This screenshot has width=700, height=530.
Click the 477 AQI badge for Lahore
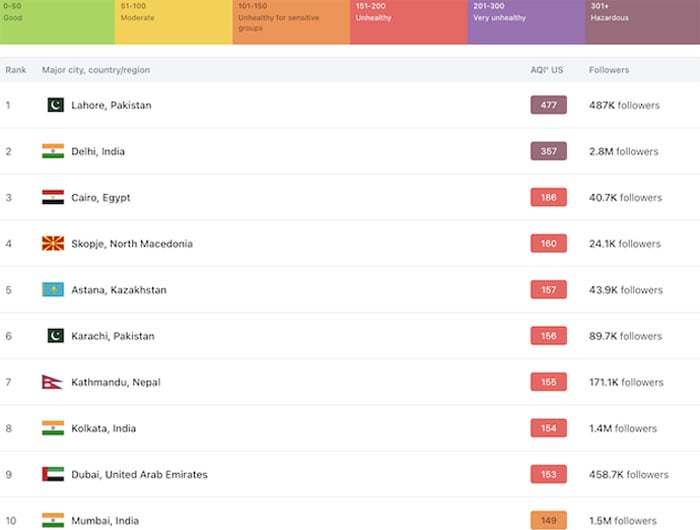[549, 105]
